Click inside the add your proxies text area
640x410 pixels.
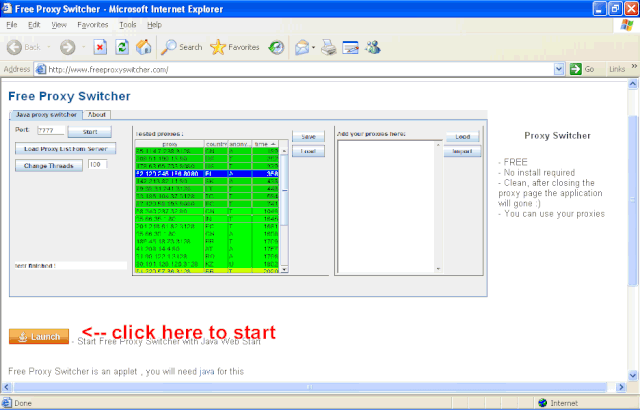click(387, 207)
